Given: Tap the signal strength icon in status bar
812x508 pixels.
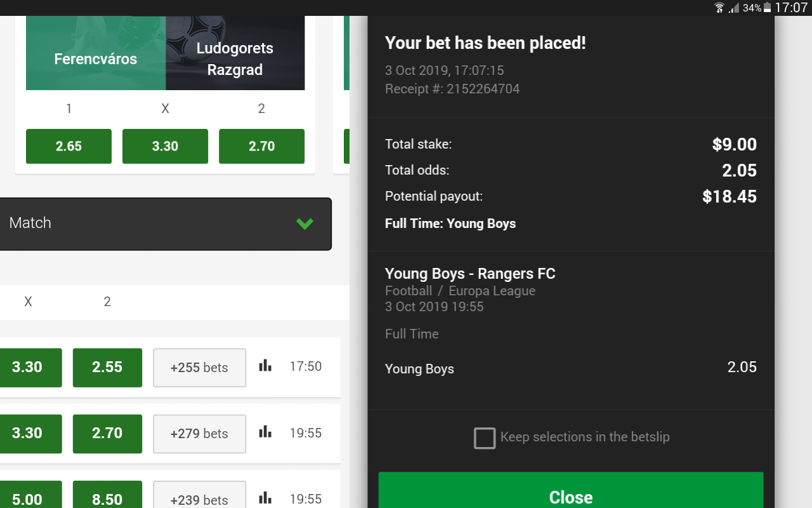Looking at the screenshot, I should (x=734, y=8).
